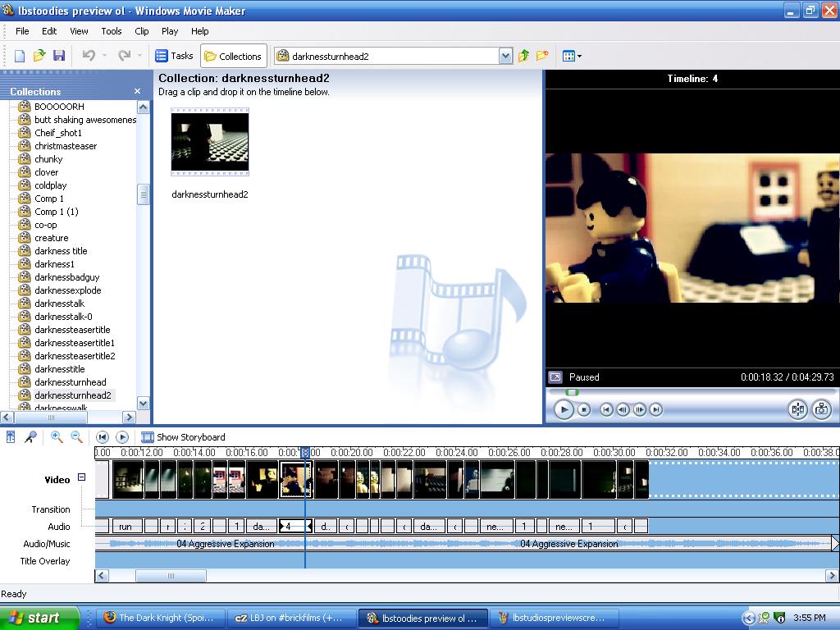Toggle the Tasks pane

coord(175,55)
